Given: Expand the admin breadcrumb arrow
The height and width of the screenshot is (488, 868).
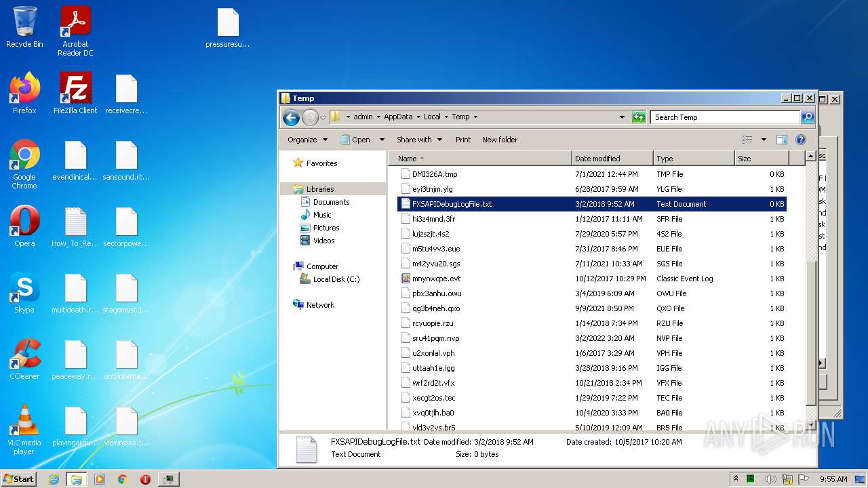Looking at the screenshot, I should pos(378,117).
